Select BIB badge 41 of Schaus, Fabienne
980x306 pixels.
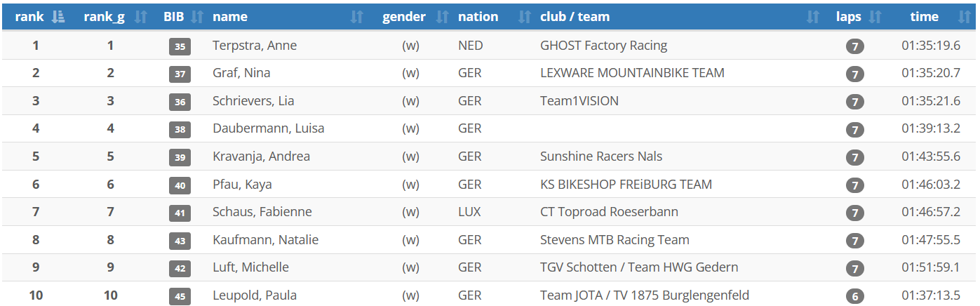[x=180, y=213]
